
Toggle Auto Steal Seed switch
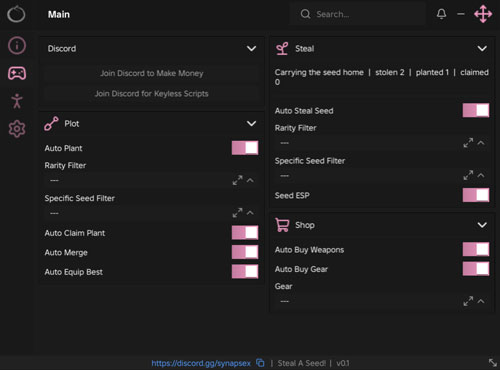(476, 110)
